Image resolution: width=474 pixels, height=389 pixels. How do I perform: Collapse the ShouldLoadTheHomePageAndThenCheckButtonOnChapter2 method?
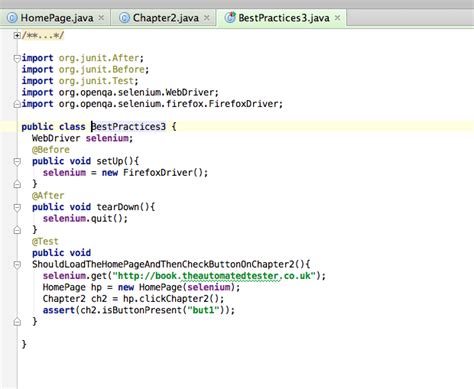[x=17, y=265]
